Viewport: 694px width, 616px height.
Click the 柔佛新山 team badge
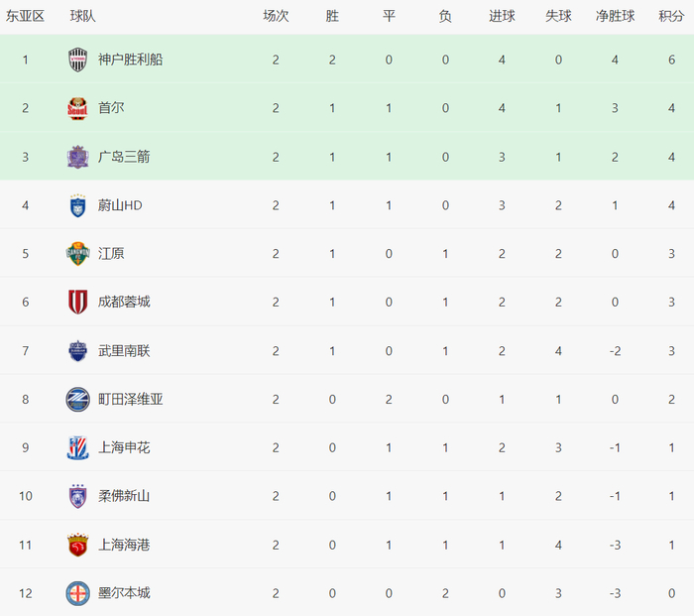point(78,496)
